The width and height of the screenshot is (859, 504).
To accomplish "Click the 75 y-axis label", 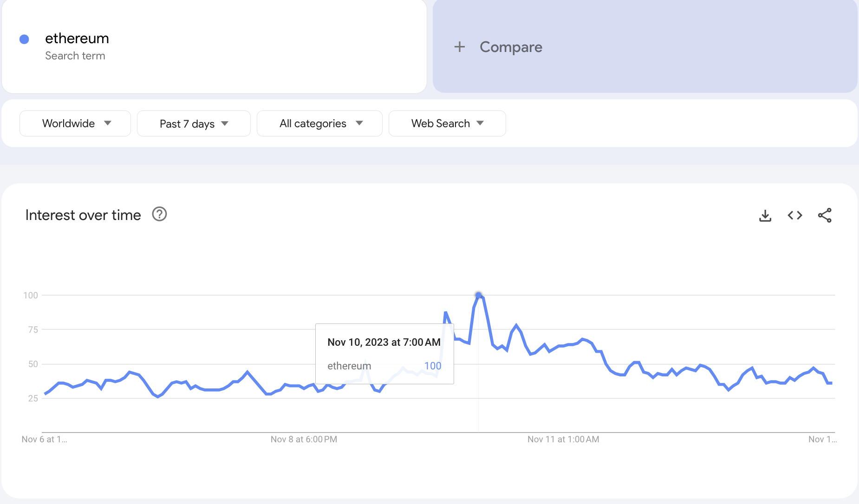I will [33, 330].
